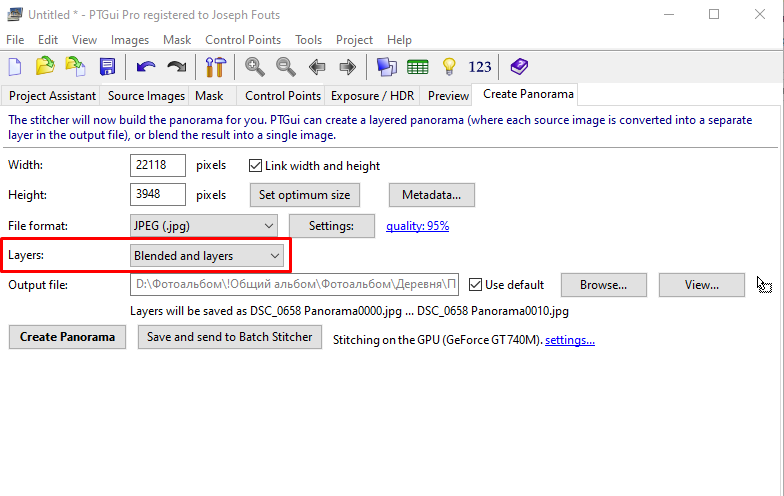Open the Tools menu
The image size is (784, 496).
click(308, 40)
